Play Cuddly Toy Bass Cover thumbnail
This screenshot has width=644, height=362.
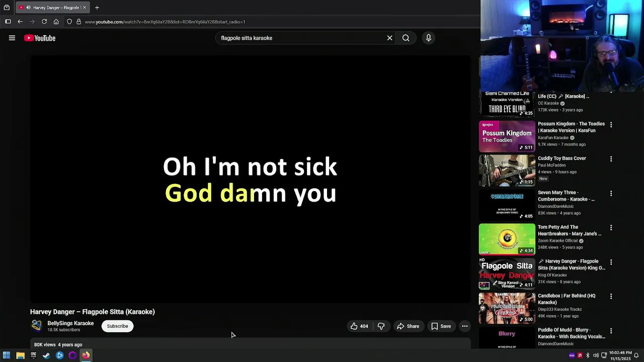click(507, 170)
